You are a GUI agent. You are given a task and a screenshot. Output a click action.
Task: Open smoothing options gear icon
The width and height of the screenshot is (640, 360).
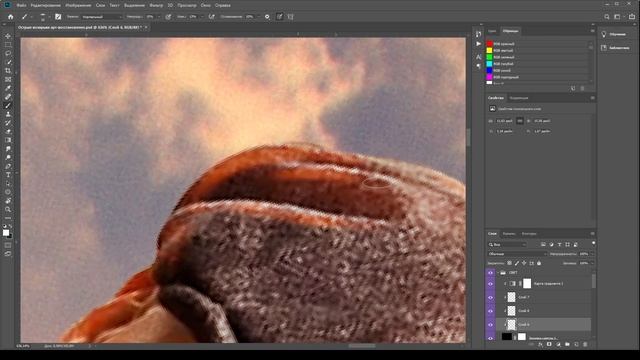(267, 17)
